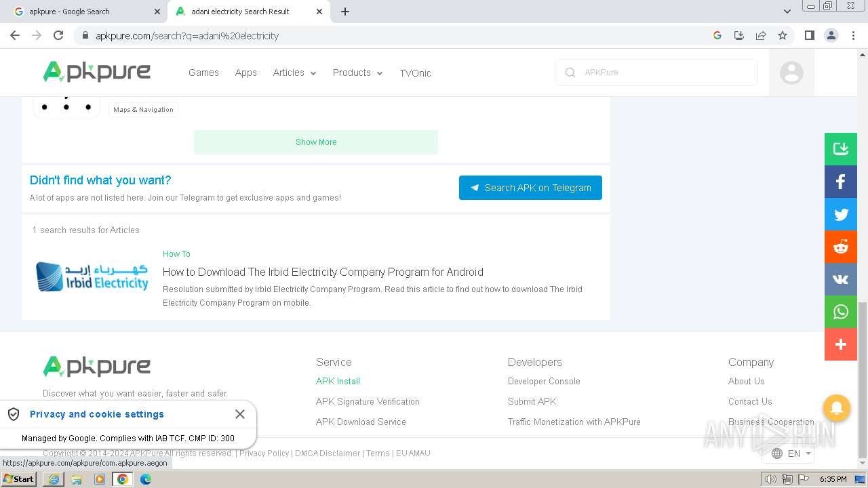
Task: Click the volume icon in system tray
Action: pos(770,479)
